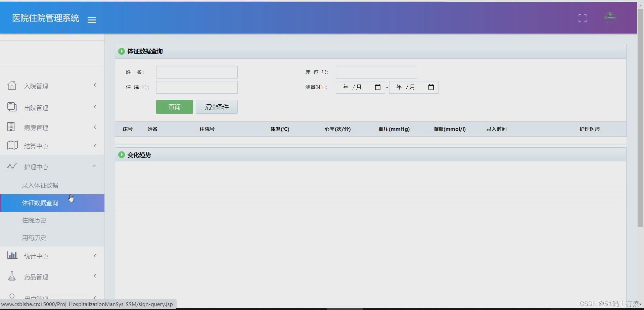Click the 护理中心 heartbeat icon
Viewport: 644px width, 310px height.
12,166
